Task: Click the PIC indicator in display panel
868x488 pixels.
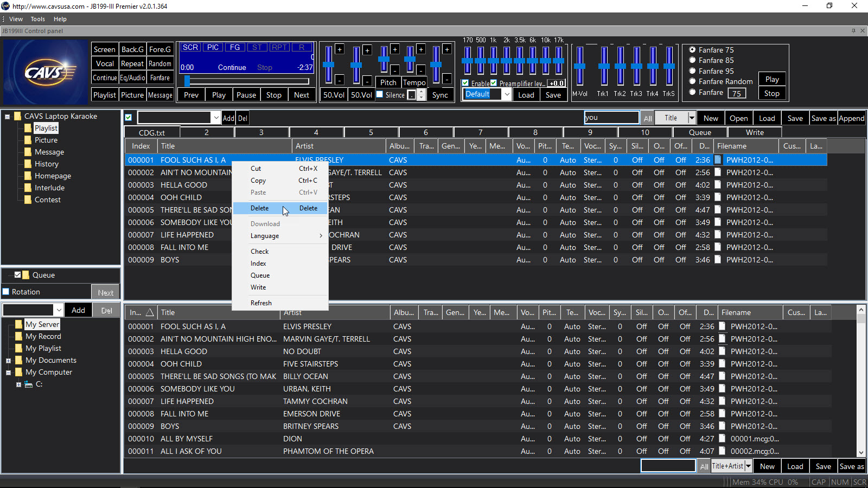Action: click(213, 47)
